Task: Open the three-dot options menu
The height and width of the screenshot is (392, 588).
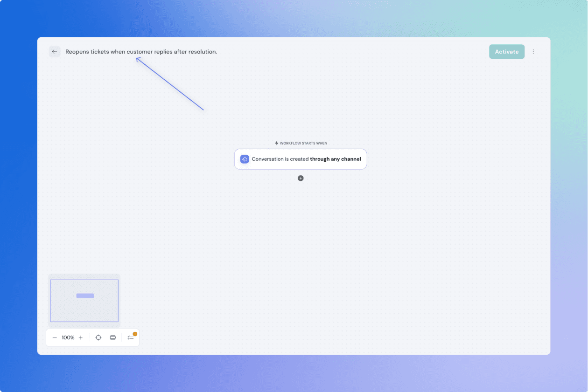Action: pyautogui.click(x=533, y=51)
